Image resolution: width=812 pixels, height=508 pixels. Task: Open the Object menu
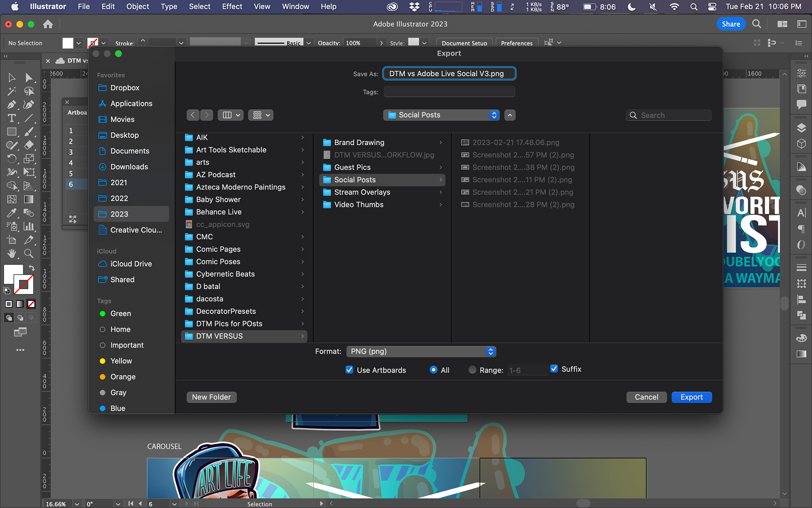point(137,6)
